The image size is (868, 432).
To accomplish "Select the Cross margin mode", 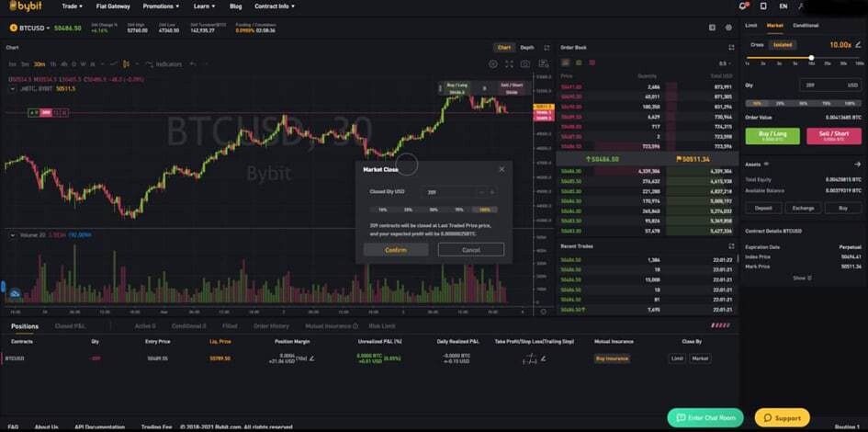I will tap(757, 45).
